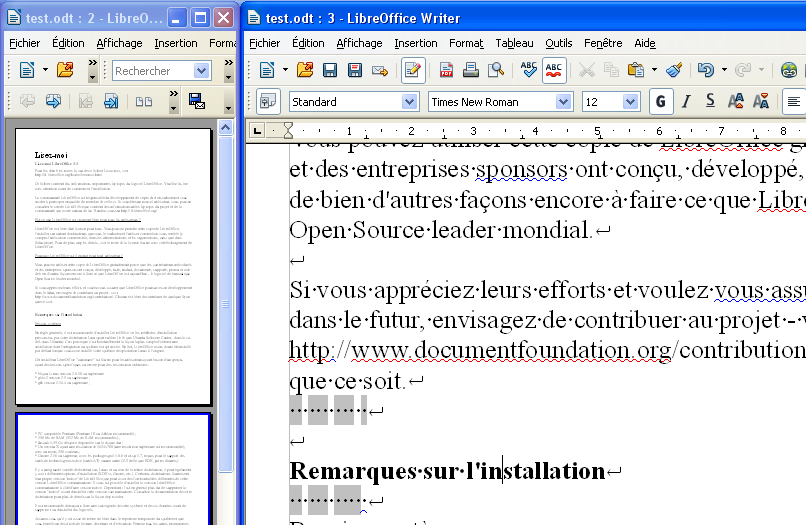This screenshot has width=806, height=525.
Task: Select the second page preview thumbnail
Action: pyautogui.click(x=113, y=469)
